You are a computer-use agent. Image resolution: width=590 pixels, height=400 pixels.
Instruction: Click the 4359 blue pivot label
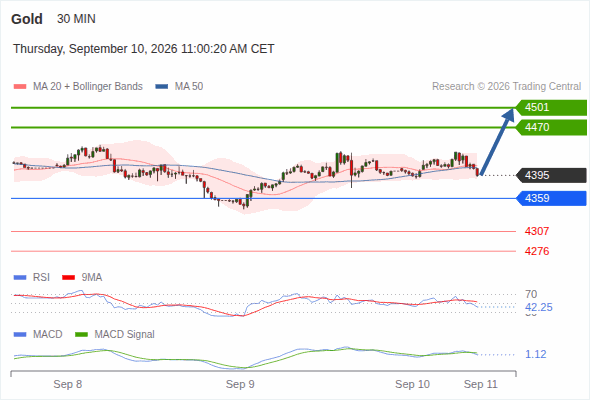coord(551,198)
